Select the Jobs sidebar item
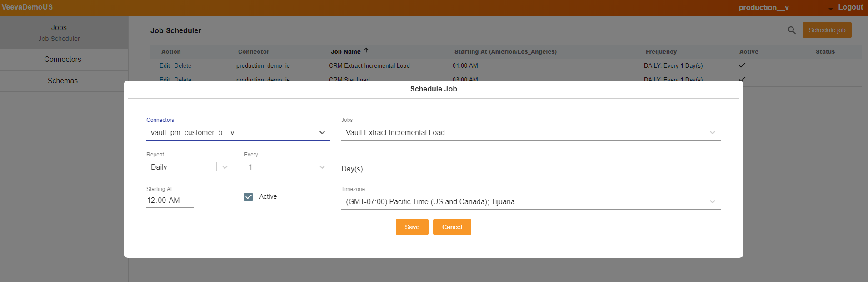 [x=59, y=28]
